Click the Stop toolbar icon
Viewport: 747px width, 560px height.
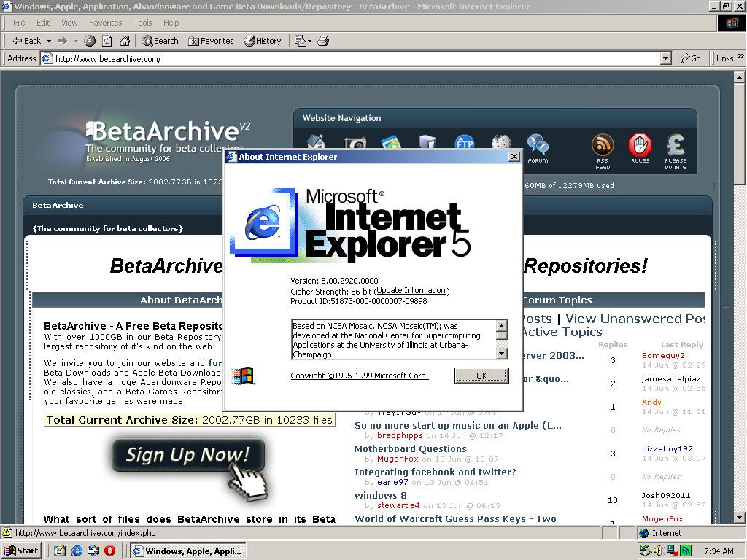coord(90,41)
